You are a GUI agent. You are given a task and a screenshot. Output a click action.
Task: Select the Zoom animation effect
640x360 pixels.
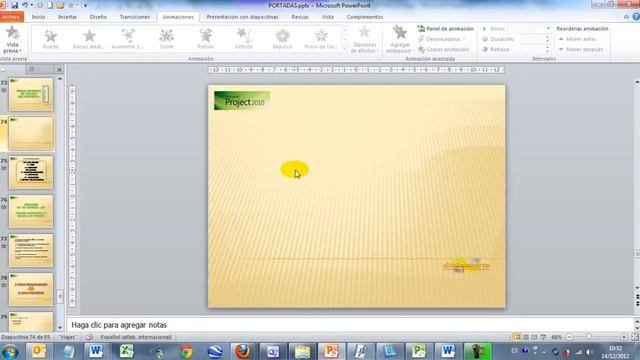(167, 40)
